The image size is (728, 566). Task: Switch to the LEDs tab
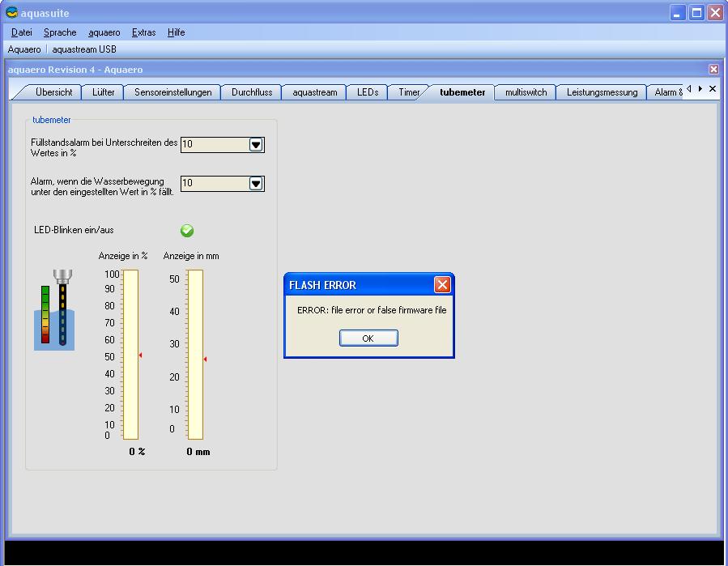368,92
